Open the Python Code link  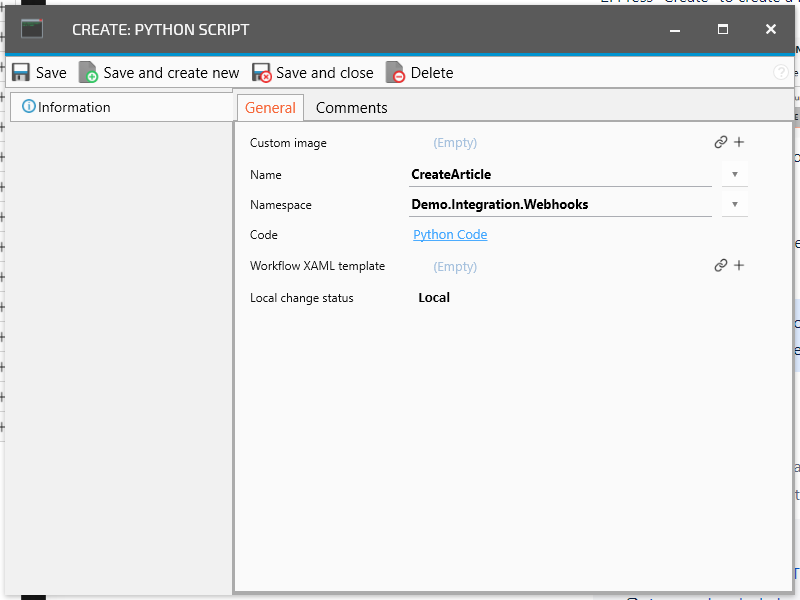(x=450, y=235)
